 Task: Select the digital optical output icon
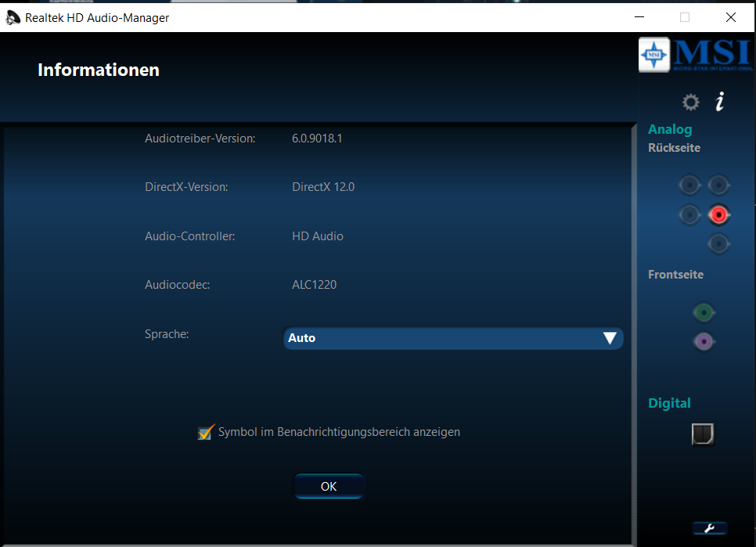click(x=703, y=434)
